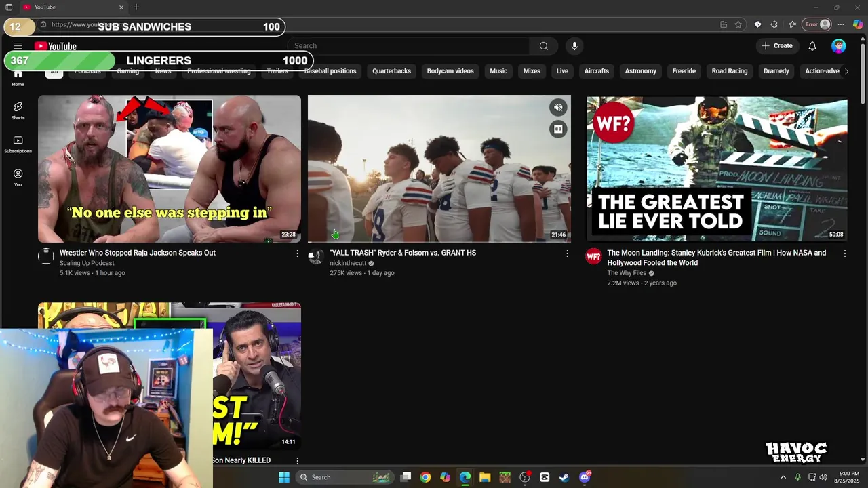Open Scaling Up Podcast channel avatar
The width and height of the screenshot is (868, 488).
(46, 256)
